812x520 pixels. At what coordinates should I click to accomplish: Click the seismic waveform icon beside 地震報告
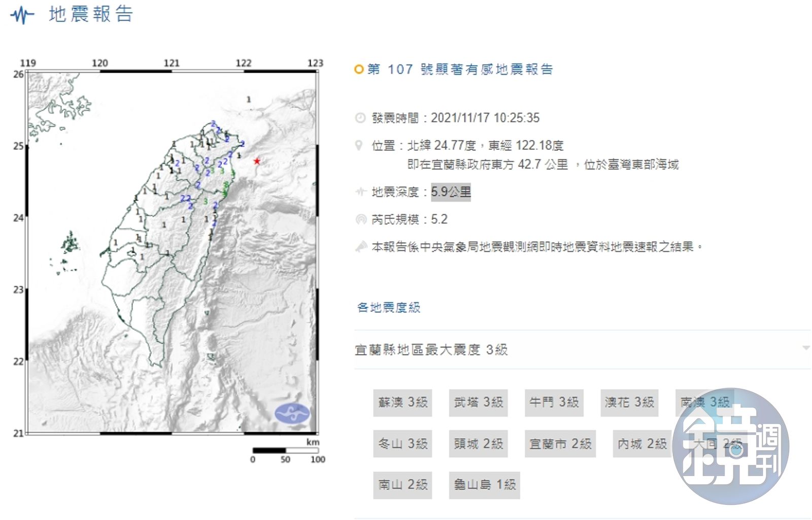tap(22, 15)
